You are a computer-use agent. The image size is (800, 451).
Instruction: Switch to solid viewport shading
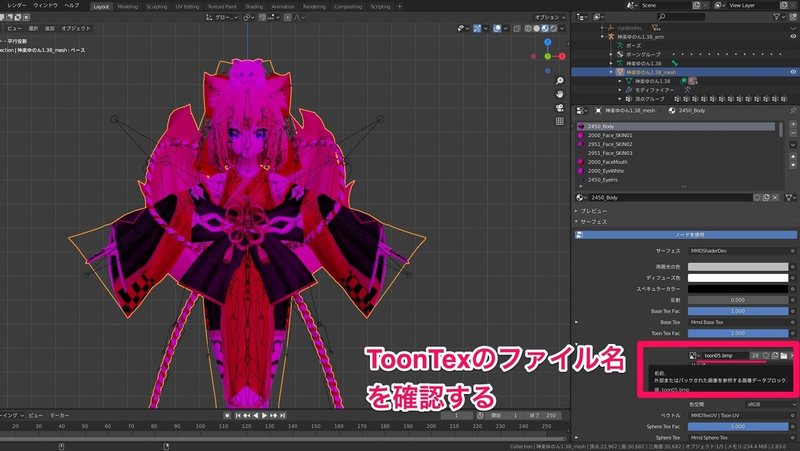536,29
